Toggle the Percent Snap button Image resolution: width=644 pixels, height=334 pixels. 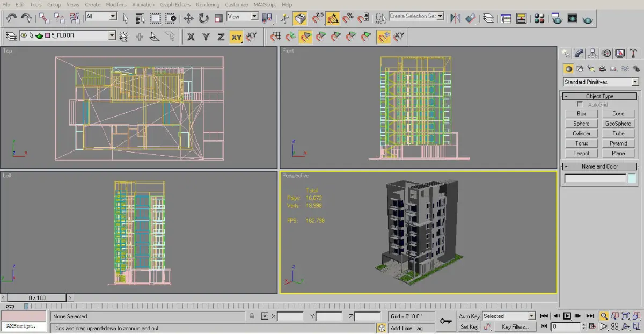[348, 18]
